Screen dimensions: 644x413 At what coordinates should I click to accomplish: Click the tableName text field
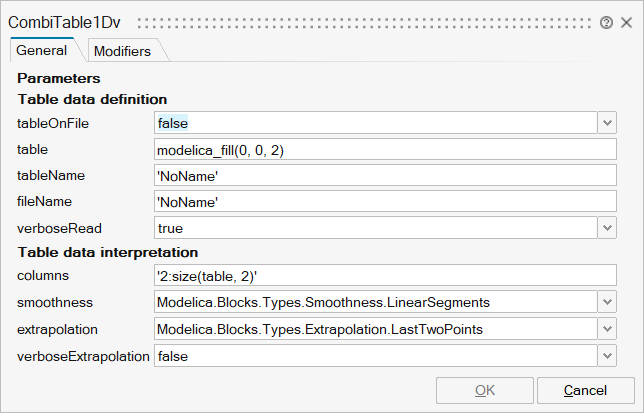tap(385, 175)
